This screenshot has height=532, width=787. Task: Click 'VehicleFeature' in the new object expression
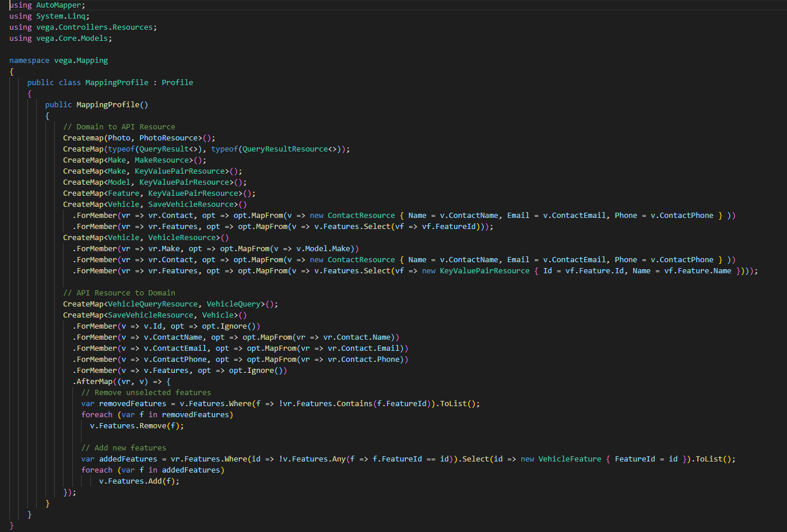[570, 459]
